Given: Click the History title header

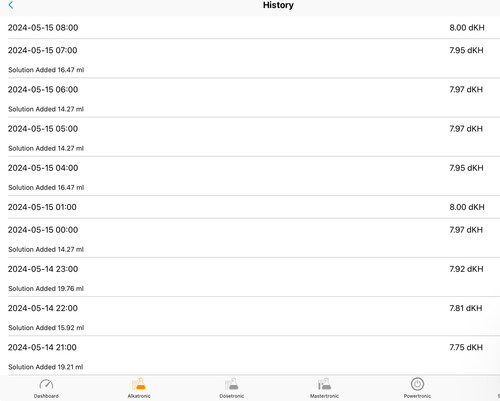Looking at the screenshot, I should (x=278, y=5).
